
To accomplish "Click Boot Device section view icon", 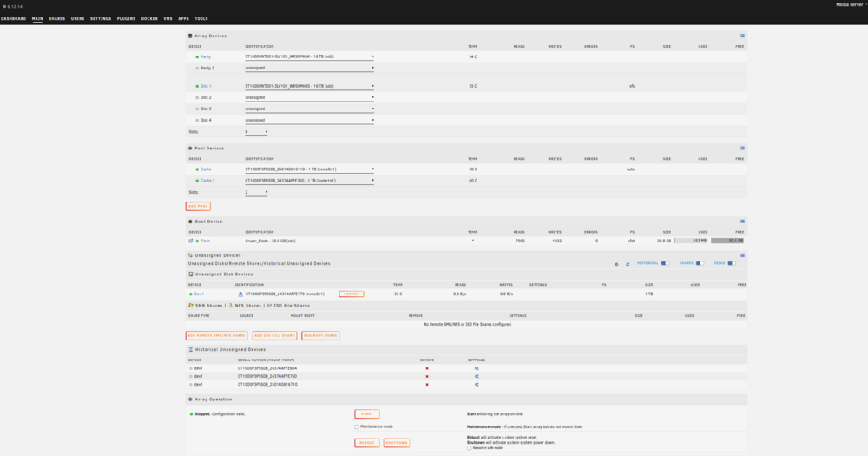I will click(x=742, y=221).
